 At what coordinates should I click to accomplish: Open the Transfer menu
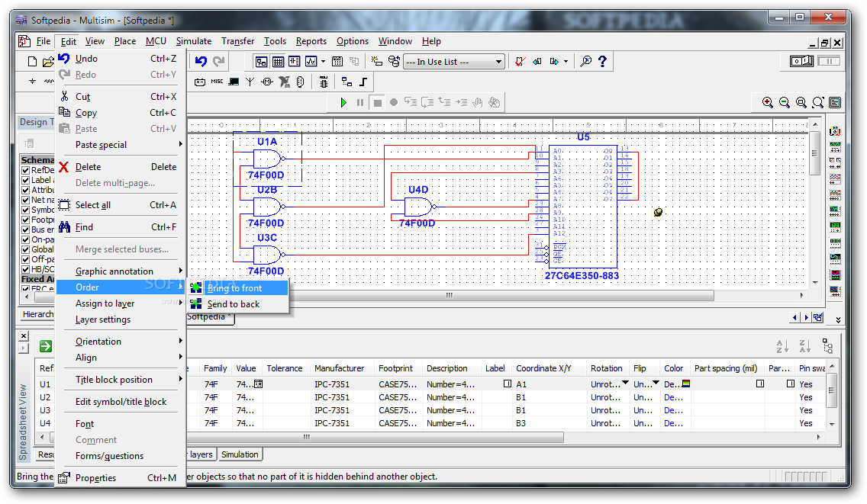coord(238,41)
